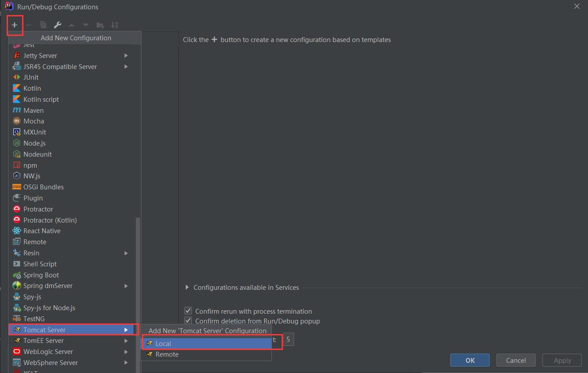The height and width of the screenshot is (373, 588).
Task: Expand the Spring dmServer submenu arrow
Action: coord(126,286)
